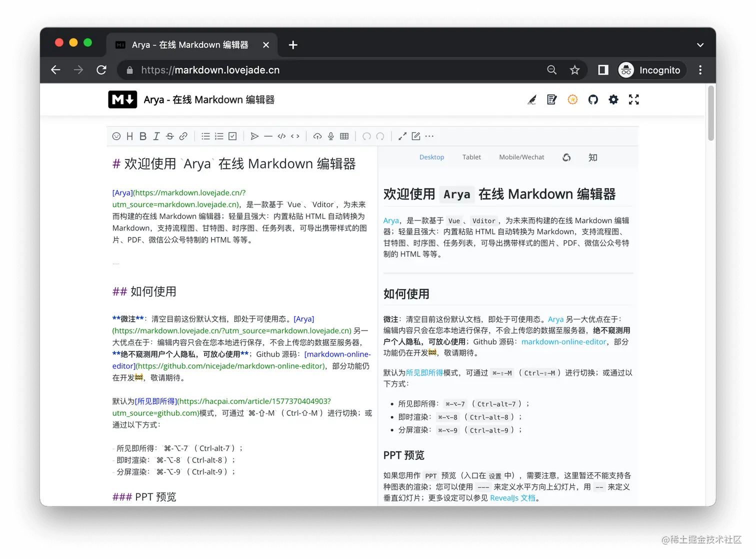Open the GitHub repository icon in header

(x=593, y=99)
